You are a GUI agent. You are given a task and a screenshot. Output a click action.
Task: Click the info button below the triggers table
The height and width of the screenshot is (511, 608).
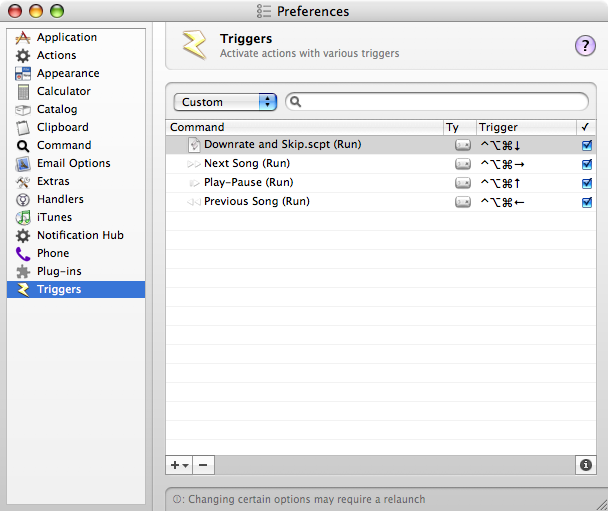point(585,465)
